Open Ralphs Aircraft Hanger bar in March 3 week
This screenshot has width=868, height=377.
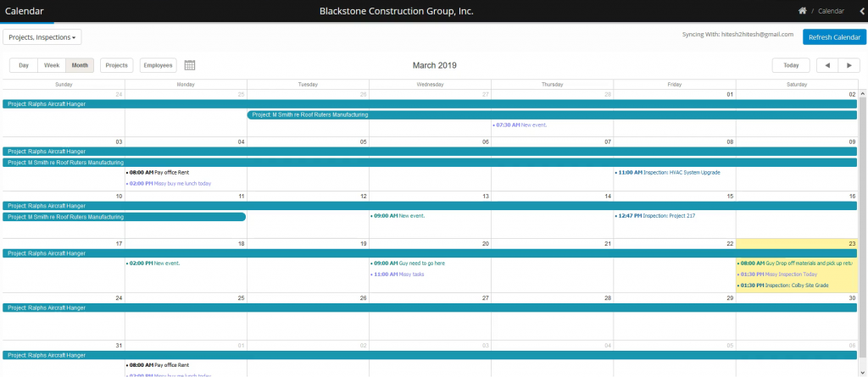tap(430, 152)
